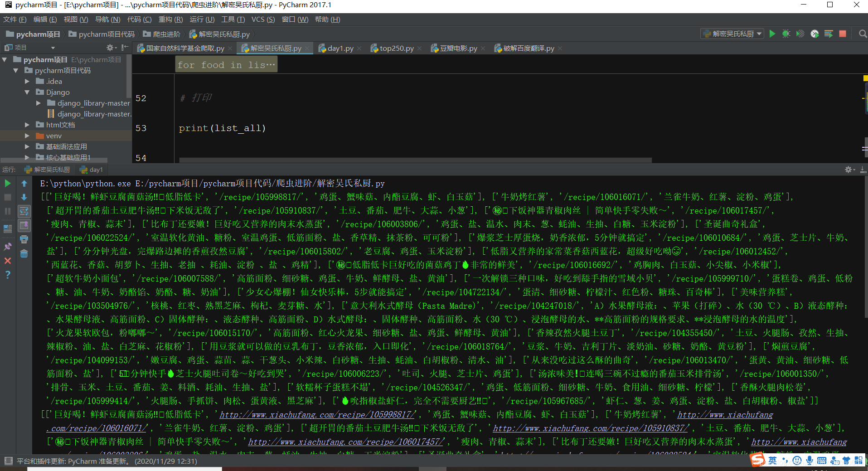Click the collapse/hide icon in the Project panel header
Viewport: 868px width, 471px height.
tap(125, 47)
